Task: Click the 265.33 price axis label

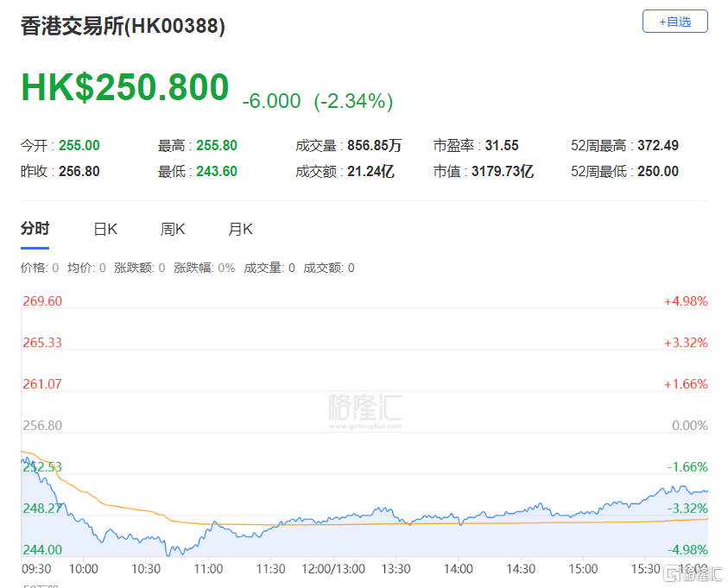Action: (42, 343)
